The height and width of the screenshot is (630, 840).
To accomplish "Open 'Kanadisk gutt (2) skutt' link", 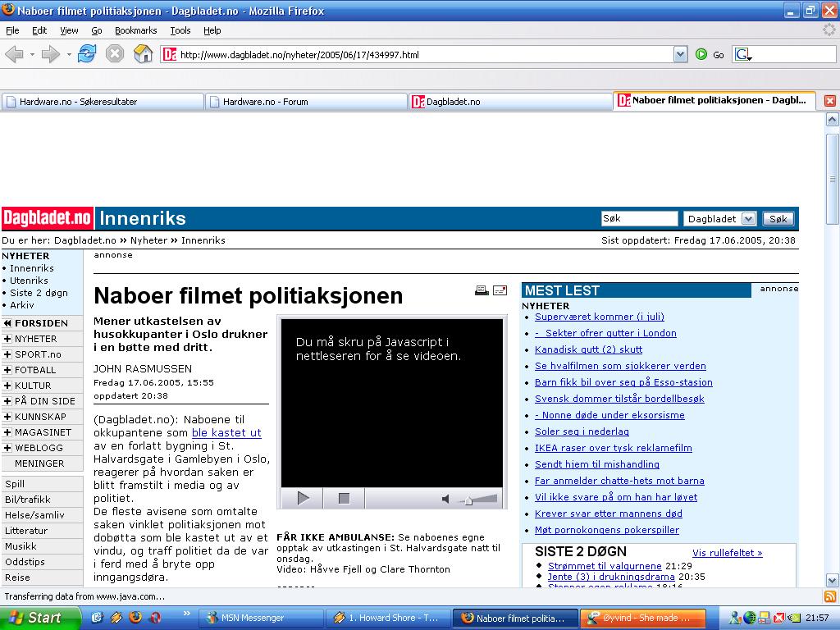I will click(x=589, y=349).
